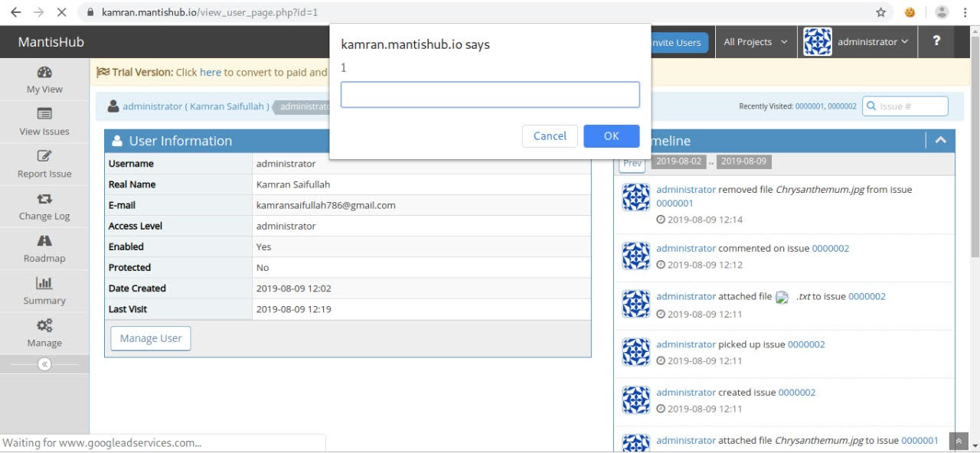980x453 pixels.
Task: Click the help question mark icon
Action: click(x=936, y=42)
